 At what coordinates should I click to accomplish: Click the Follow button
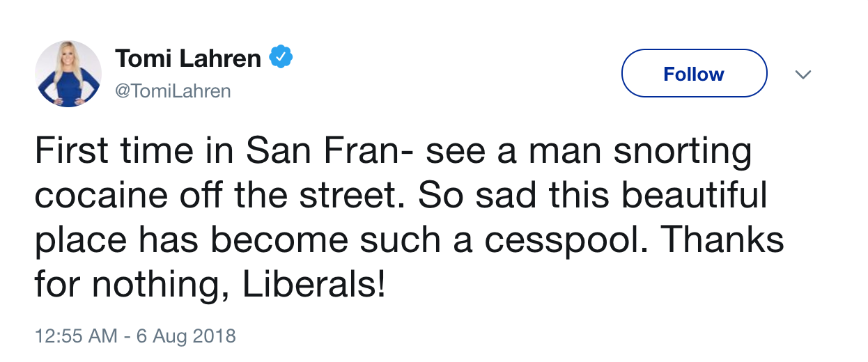coord(694,73)
